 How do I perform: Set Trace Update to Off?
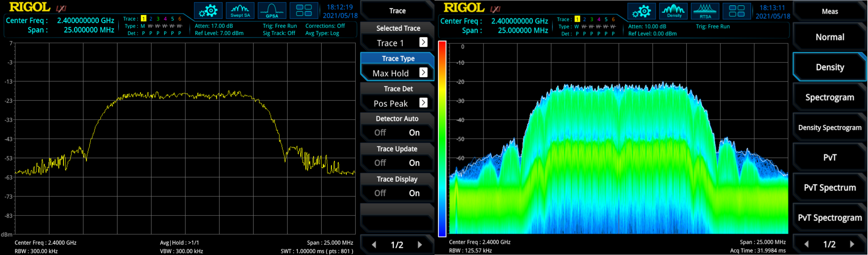(x=380, y=163)
